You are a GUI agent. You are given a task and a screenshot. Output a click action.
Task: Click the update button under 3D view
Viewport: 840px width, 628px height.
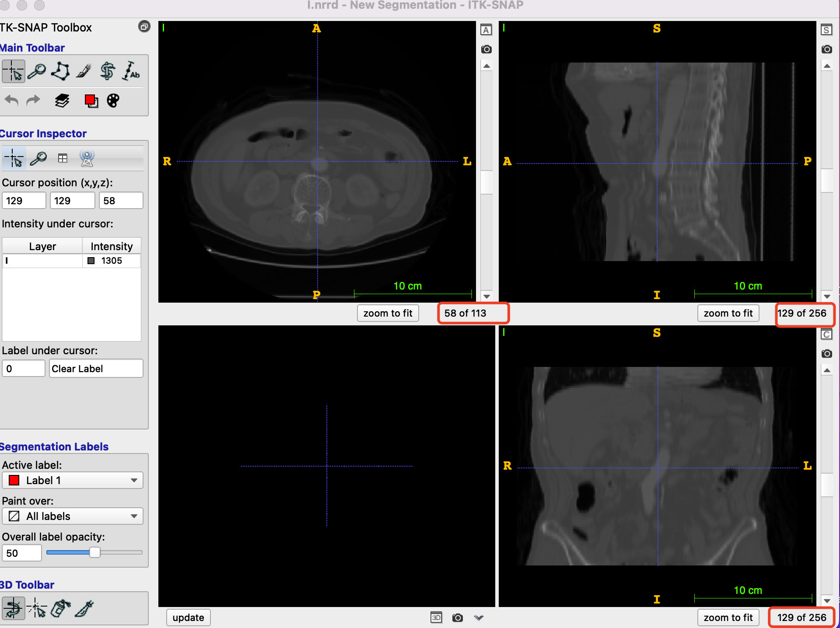(188, 618)
